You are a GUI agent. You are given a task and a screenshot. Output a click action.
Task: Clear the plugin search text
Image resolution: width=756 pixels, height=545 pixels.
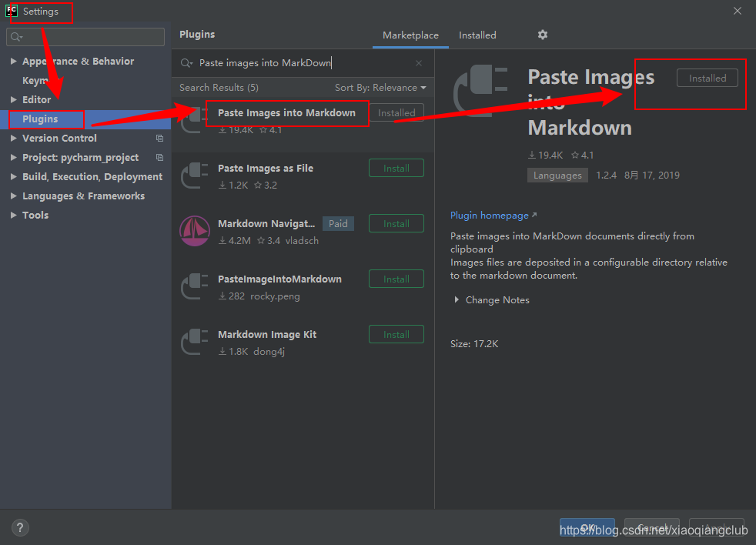pyautogui.click(x=419, y=63)
